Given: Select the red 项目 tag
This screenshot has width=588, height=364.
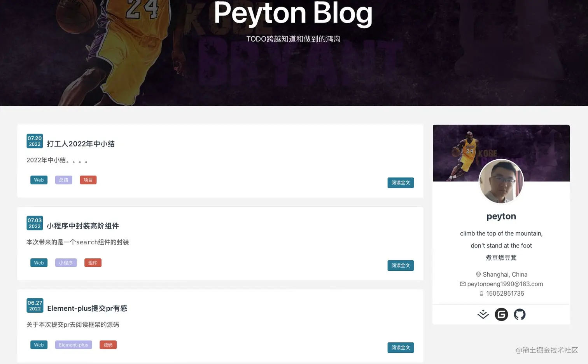Looking at the screenshot, I should pyautogui.click(x=88, y=180).
